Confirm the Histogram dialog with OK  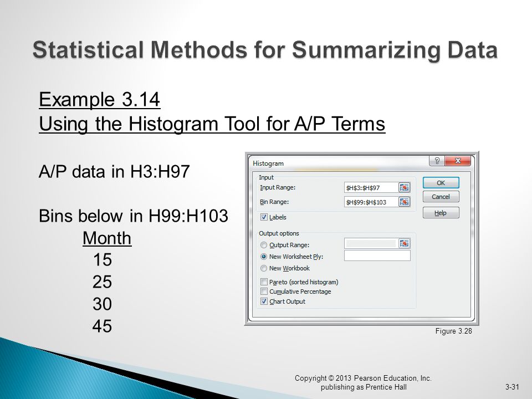pos(441,182)
